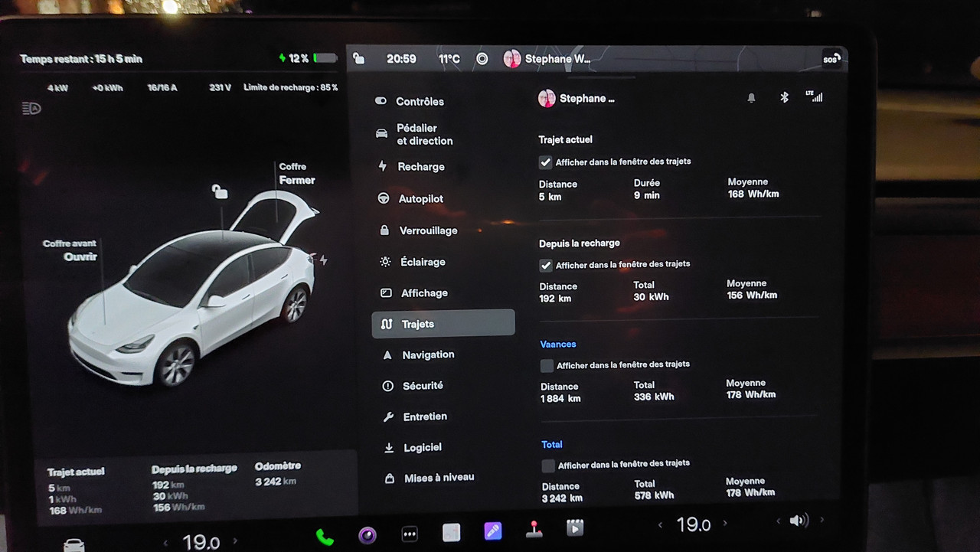Open Stephane profile in the settings panel header
The height and width of the screenshot is (552, 980).
577,98
